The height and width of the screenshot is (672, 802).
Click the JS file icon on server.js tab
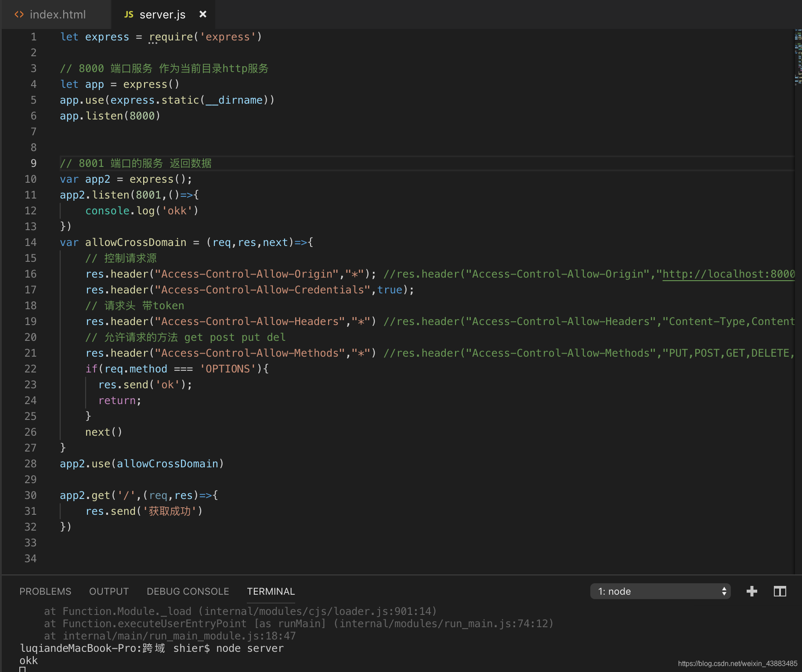coord(129,14)
